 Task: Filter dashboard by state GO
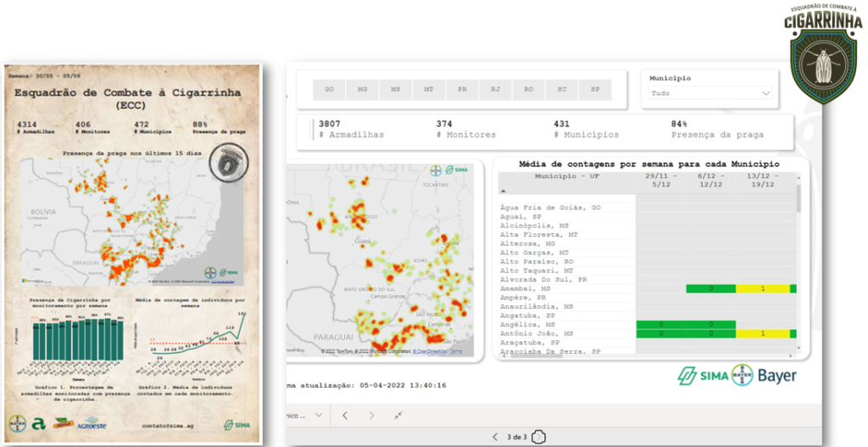[x=330, y=90]
